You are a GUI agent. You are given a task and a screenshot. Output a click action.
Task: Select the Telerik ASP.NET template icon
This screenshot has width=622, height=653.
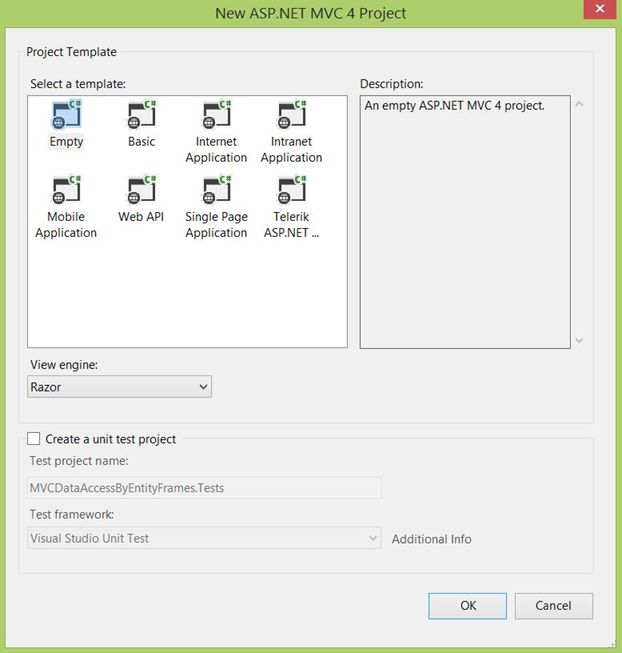coord(291,189)
